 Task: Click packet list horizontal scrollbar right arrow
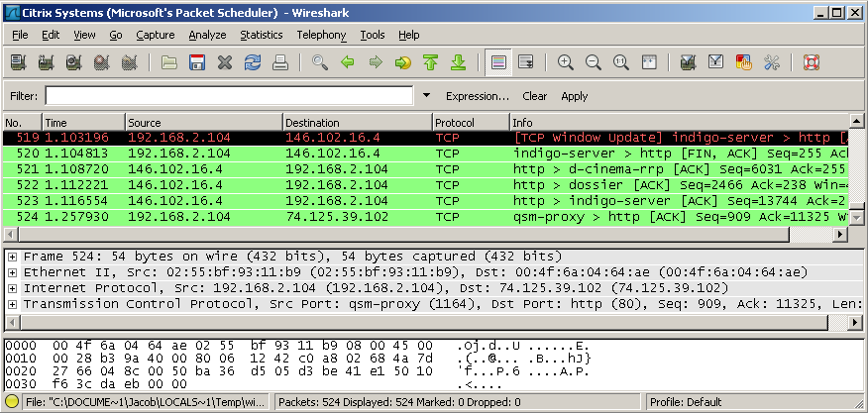click(x=840, y=235)
